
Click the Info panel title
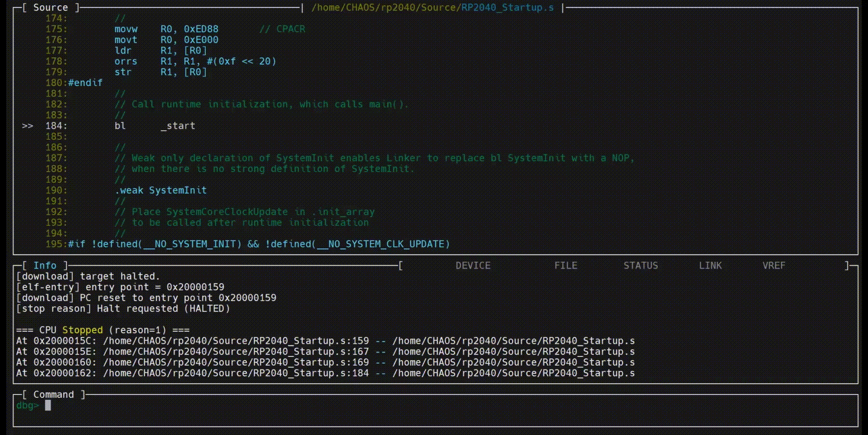[45, 266]
